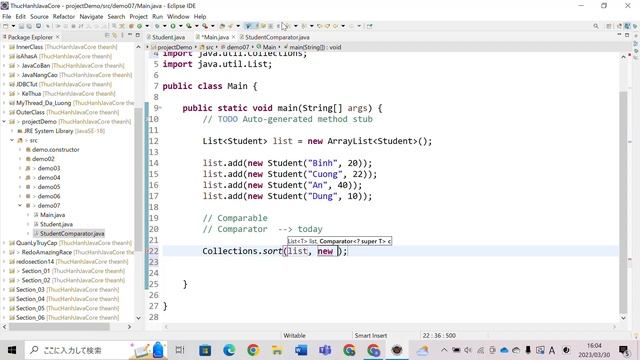This screenshot has height=360, width=640.
Task: Toggle Link with Editor in Package Explorer
Action: pos(115,36)
